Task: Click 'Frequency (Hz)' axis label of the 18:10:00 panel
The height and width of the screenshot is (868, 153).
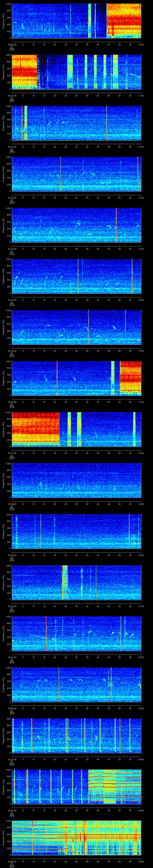Action: [3, 72]
